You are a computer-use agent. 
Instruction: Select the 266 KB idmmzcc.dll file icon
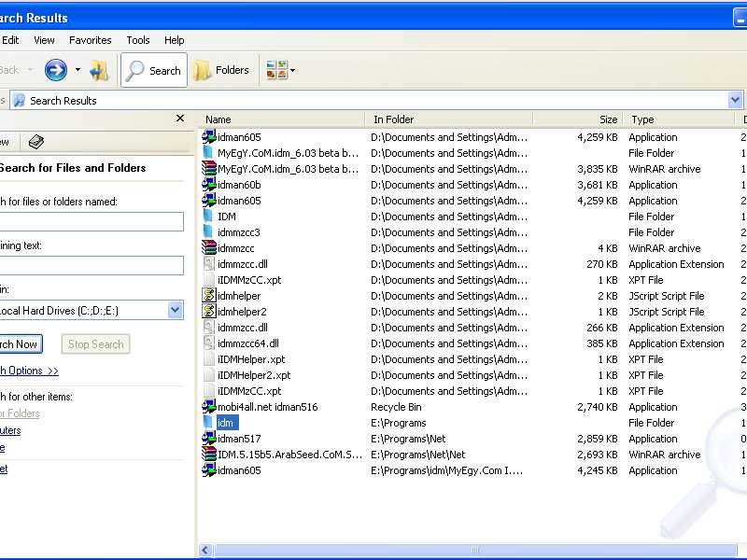(x=208, y=328)
